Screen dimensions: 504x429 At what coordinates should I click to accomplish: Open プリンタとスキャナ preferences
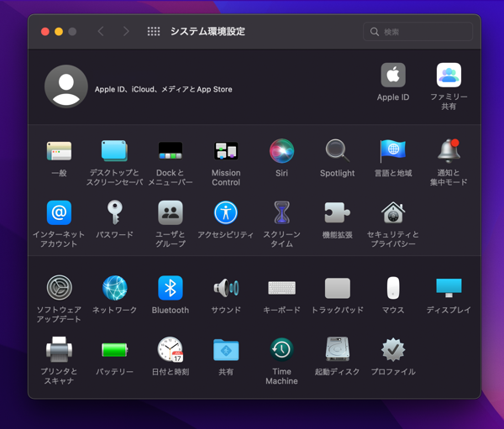coord(59,349)
